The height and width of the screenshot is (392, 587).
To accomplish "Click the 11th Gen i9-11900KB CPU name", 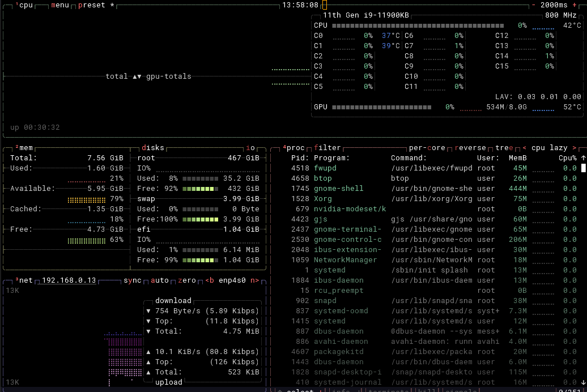I will coord(366,15).
